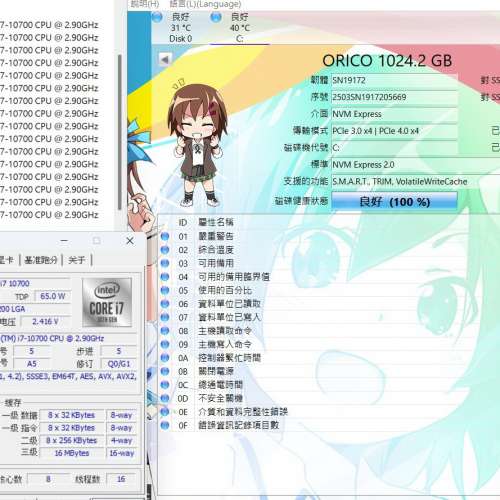This screenshot has width=500, height=500.
Task: Click the status circle of attribute 0C
Action: pos(165,385)
